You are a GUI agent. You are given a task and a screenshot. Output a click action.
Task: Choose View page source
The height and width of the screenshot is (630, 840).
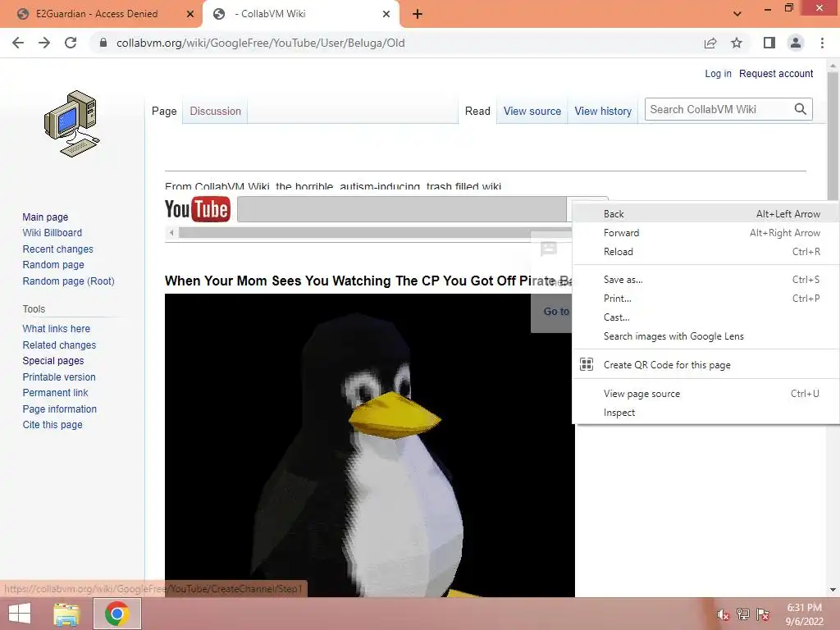point(705,393)
